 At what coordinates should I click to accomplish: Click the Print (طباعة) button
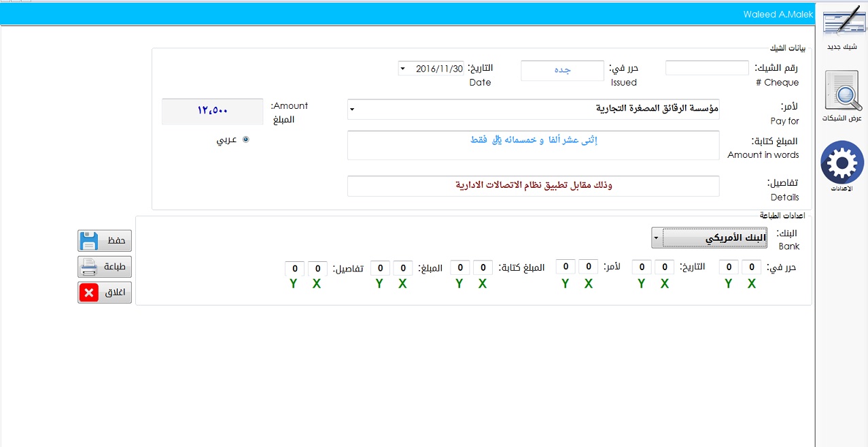click(x=105, y=267)
